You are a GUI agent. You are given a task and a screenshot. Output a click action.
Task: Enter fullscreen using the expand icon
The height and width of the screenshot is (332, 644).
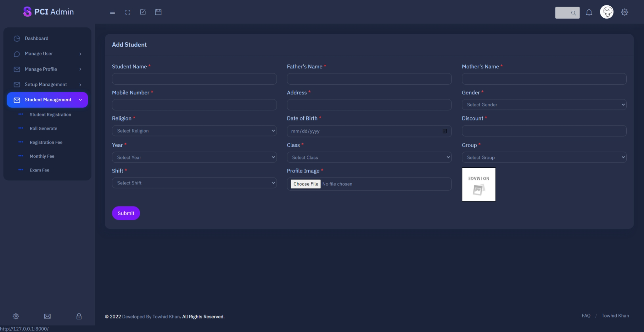128,12
